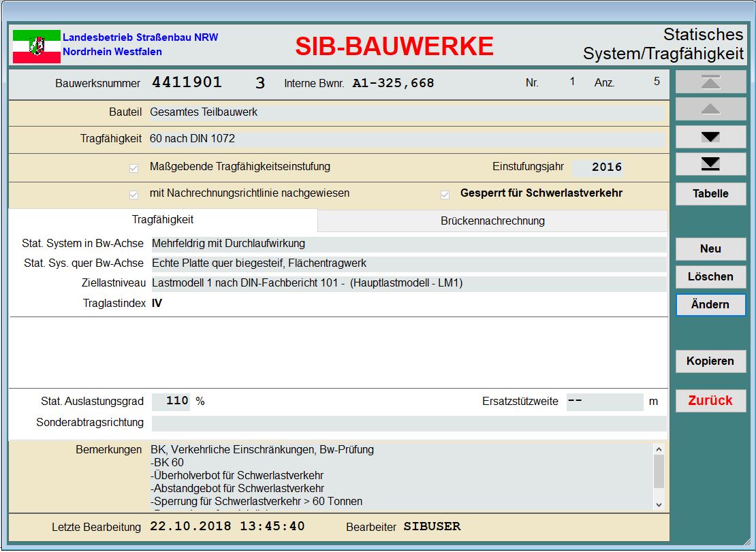Create a new entry with Neu
The height and width of the screenshot is (552, 756).
(x=710, y=248)
